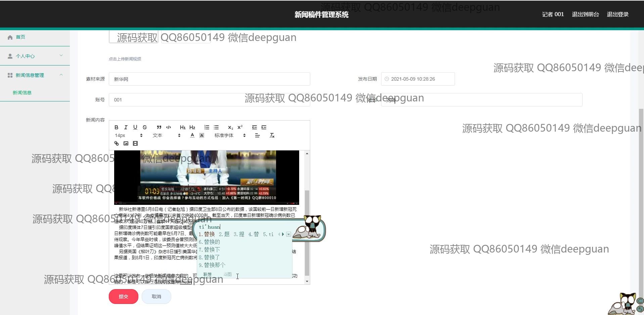Viewport: 644px width, 315px height.
Task: Apply superscript formatting
Action: (240, 127)
